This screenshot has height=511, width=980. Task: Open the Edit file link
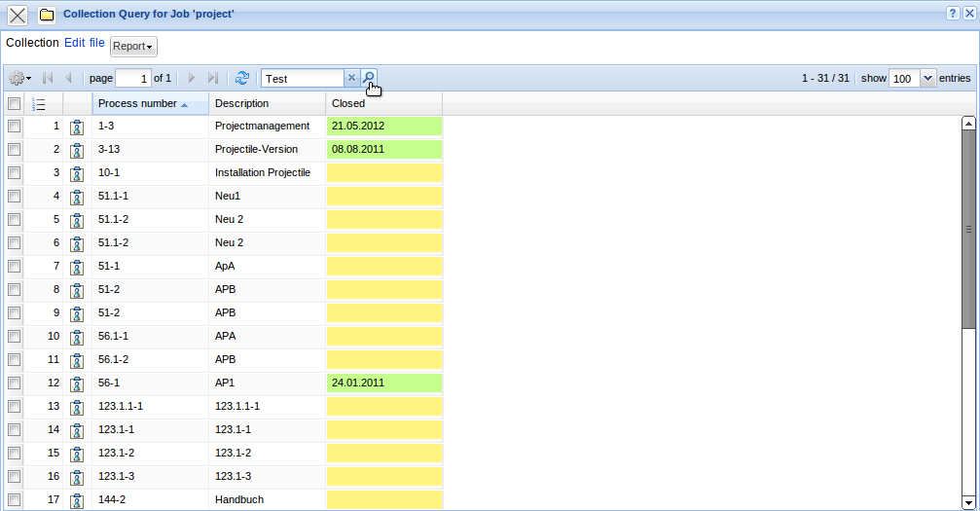pos(84,43)
